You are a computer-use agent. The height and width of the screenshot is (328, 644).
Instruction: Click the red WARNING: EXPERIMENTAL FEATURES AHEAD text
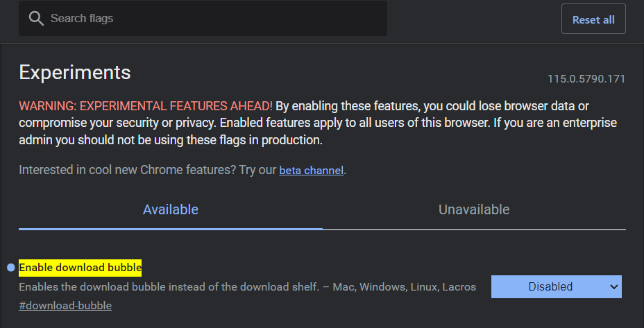(145, 106)
